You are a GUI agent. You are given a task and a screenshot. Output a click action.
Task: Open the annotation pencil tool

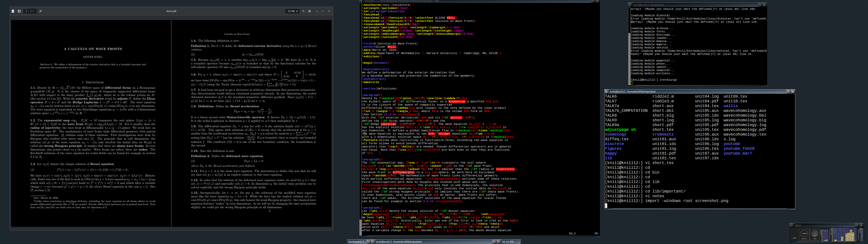coord(41,11)
